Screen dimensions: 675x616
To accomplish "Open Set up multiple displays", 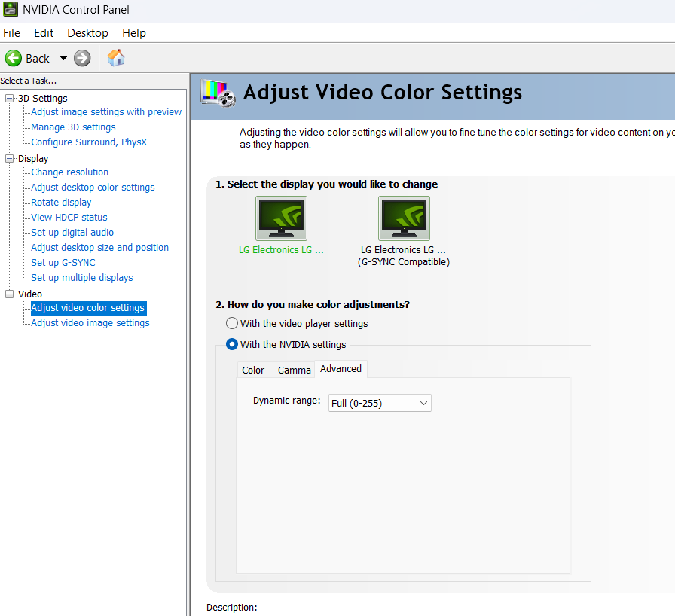I will [82, 277].
